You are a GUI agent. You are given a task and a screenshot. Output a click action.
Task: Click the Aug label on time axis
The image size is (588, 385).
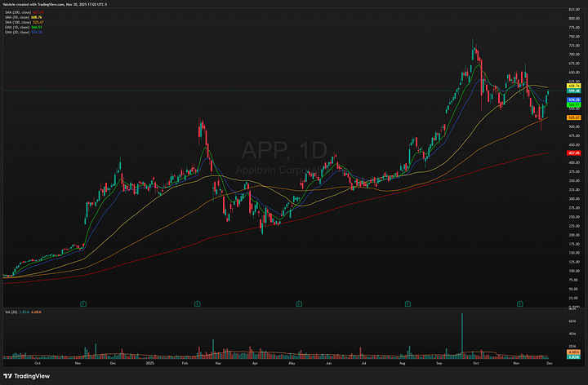tap(403, 363)
